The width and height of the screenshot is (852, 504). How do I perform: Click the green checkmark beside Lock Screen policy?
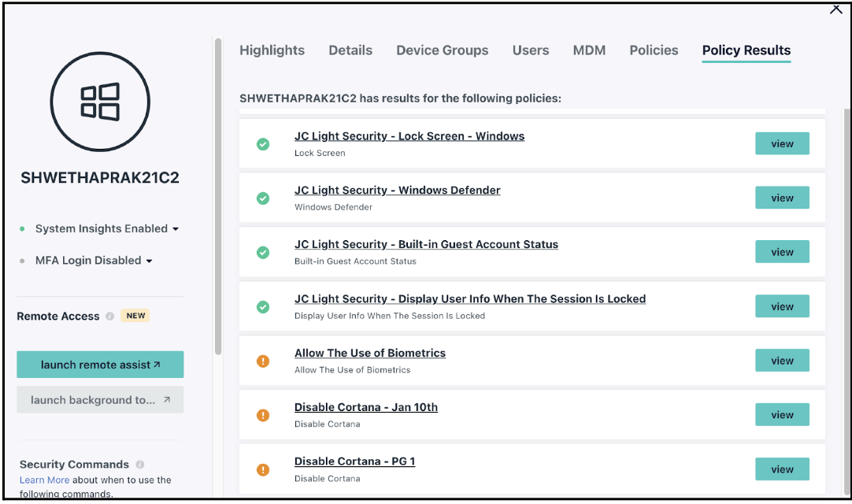263,143
